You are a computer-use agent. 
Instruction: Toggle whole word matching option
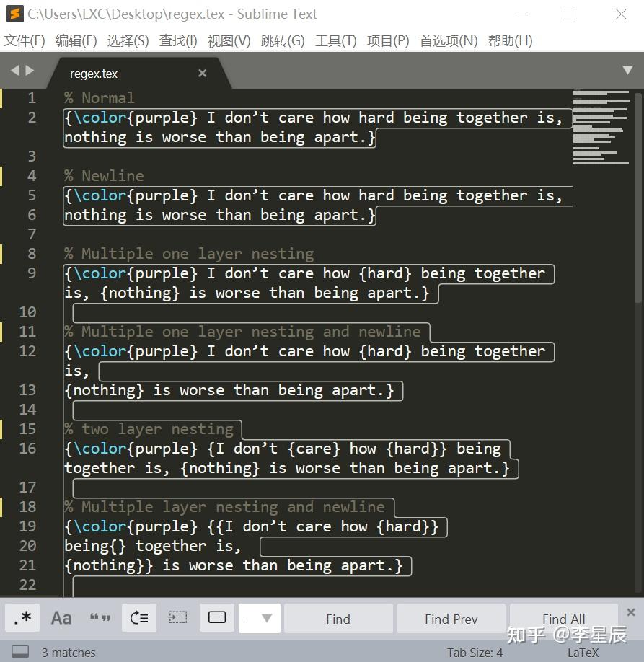pos(100,618)
